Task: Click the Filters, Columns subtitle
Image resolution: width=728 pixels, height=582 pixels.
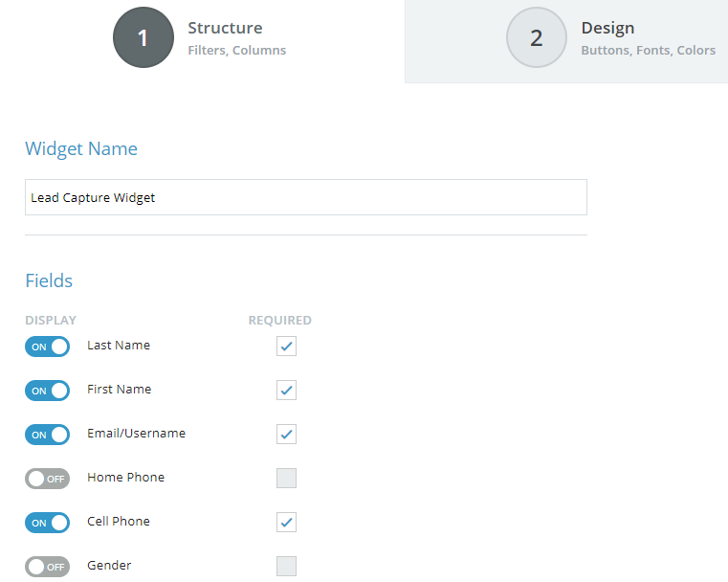Action: pos(237,50)
